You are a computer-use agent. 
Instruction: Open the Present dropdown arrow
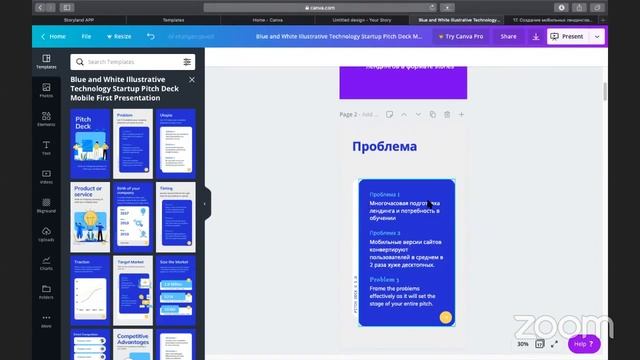point(597,37)
